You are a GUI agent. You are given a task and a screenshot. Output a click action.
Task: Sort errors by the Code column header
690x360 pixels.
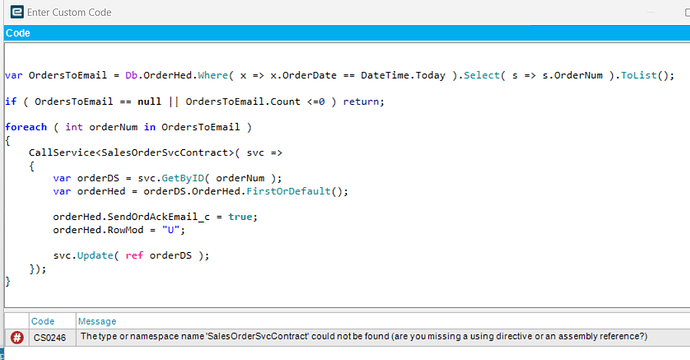point(43,321)
